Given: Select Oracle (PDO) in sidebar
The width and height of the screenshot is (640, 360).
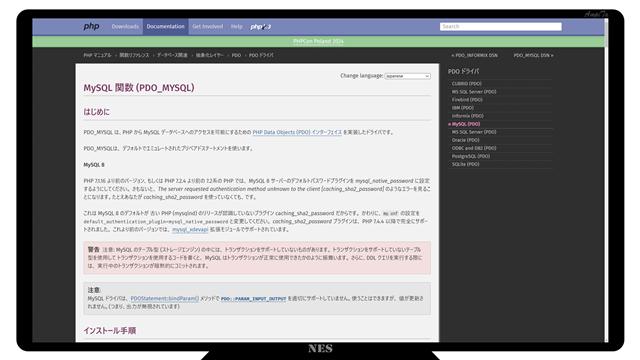Looking at the screenshot, I should pyautogui.click(x=465, y=140).
